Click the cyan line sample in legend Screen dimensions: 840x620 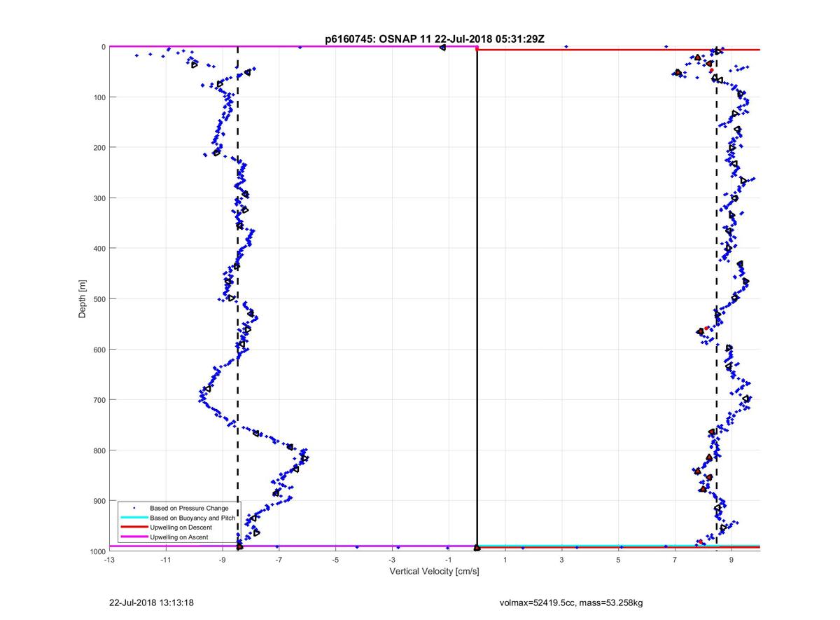pyautogui.click(x=134, y=518)
